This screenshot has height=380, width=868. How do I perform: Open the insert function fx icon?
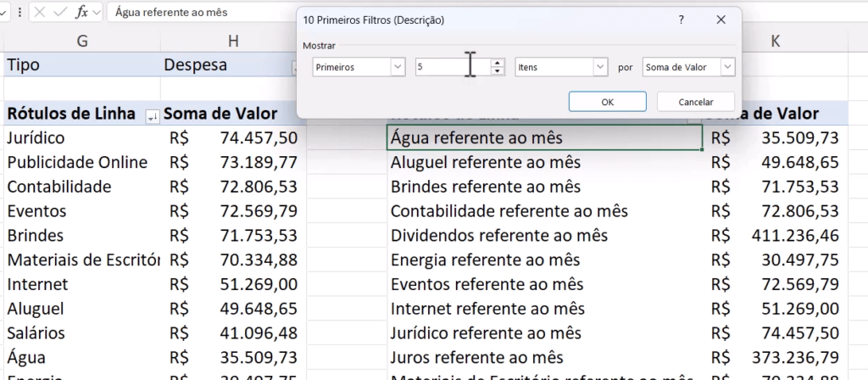(81, 12)
